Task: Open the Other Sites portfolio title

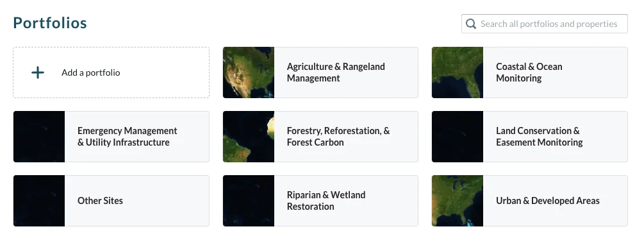Action: coord(100,201)
